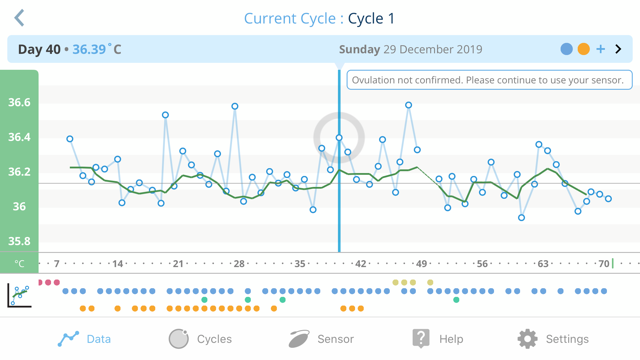Toggle the orange dot indicator in header

(x=584, y=49)
